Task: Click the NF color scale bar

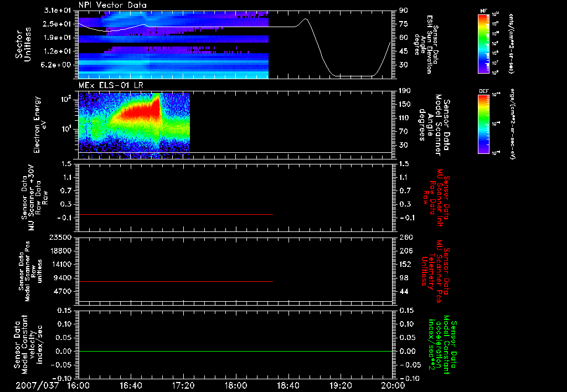Action: (x=483, y=44)
